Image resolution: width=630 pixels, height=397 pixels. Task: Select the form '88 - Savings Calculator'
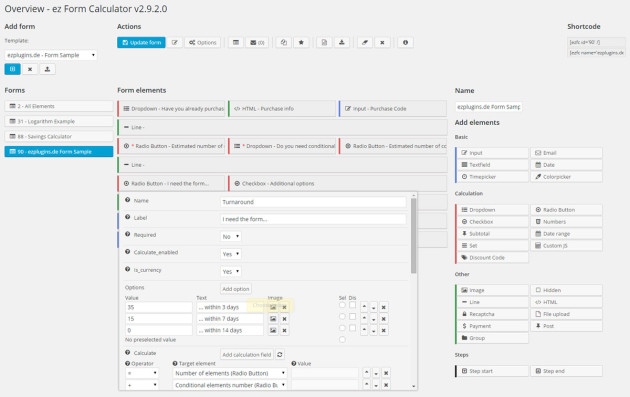tap(59, 137)
